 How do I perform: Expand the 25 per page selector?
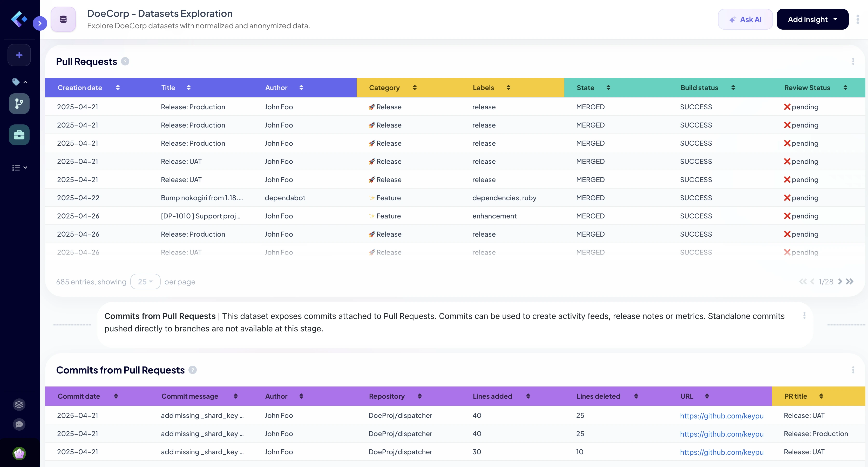coord(145,282)
